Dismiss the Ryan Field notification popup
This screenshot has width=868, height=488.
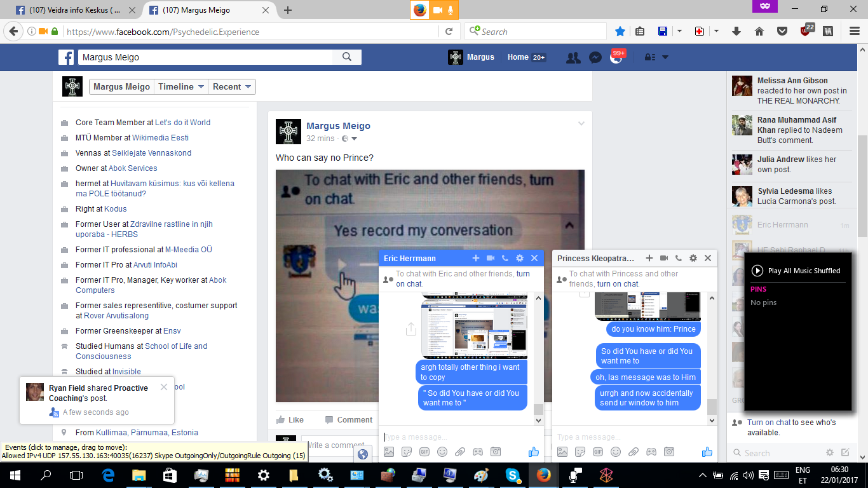tap(164, 386)
